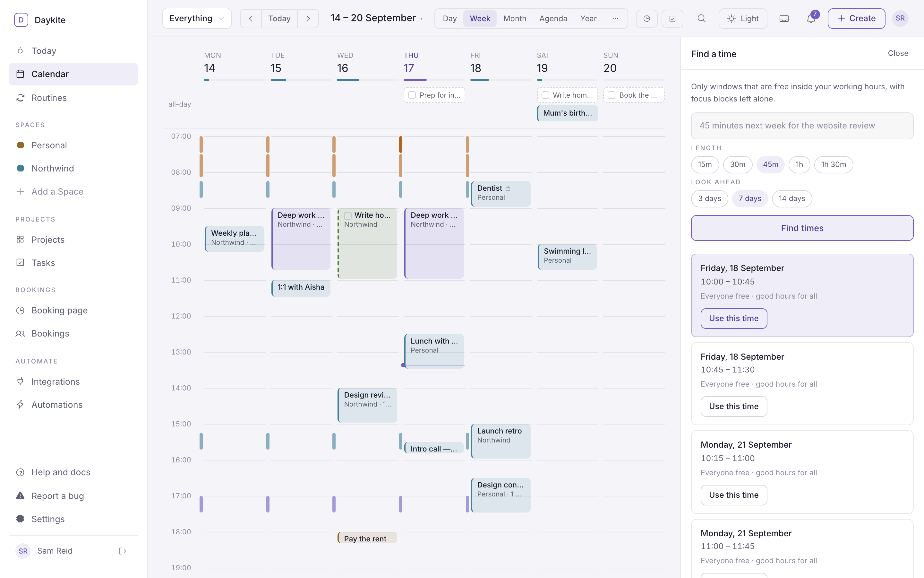The width and height of the screenshot is (924, 578).
Task: Open the inbox tray icon
Action: [x=784, y=18]
